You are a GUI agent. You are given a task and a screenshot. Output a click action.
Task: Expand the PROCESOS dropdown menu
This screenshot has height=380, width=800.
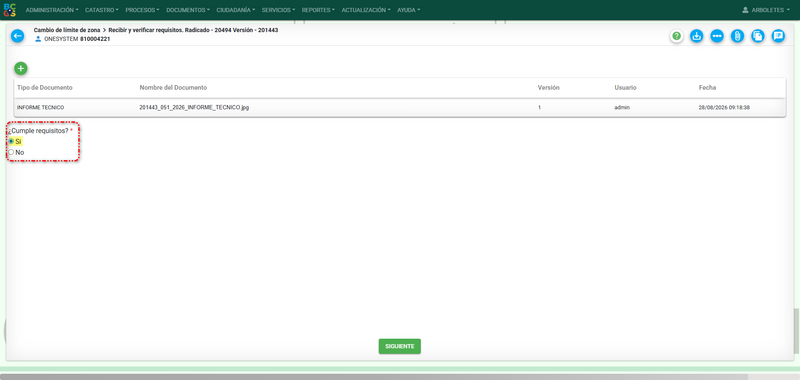click(x=142, y=10)
